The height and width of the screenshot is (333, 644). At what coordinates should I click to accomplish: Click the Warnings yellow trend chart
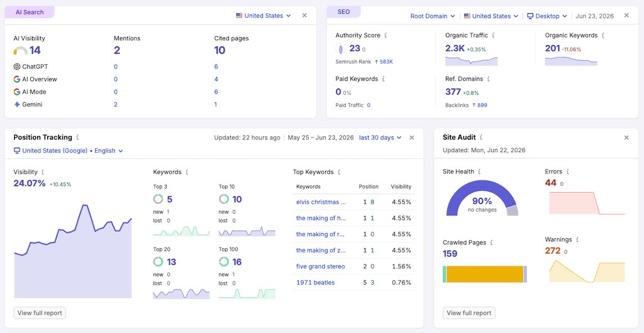[x=587, y=271]
